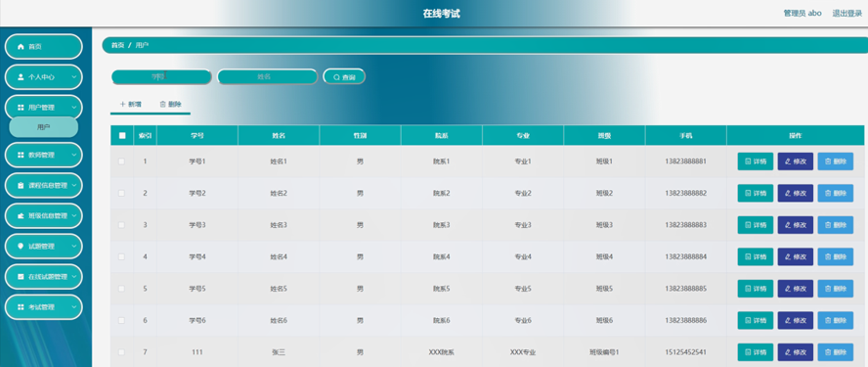The image size is (868, 367).
Task: Click the person icon beside 个人中心
Action: tap(22, 77)
